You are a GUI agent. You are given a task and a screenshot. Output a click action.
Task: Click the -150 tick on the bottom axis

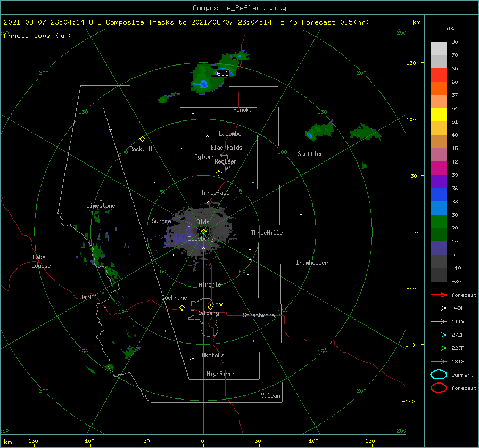(31, 441)
